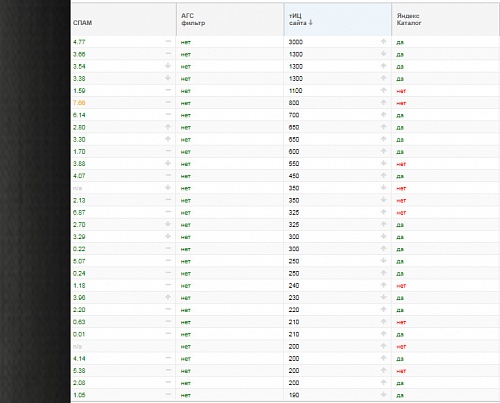500x403 pixels.
Task: Click the down arrow beside spam value 3.29
Action: (x=168, y=236)
